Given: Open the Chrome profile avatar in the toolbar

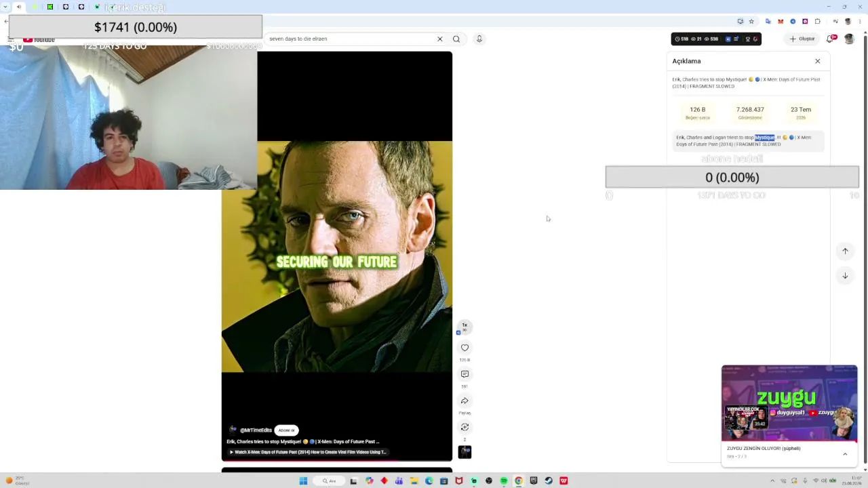Looking at the screenshot, I should click(x=848, y=21).
